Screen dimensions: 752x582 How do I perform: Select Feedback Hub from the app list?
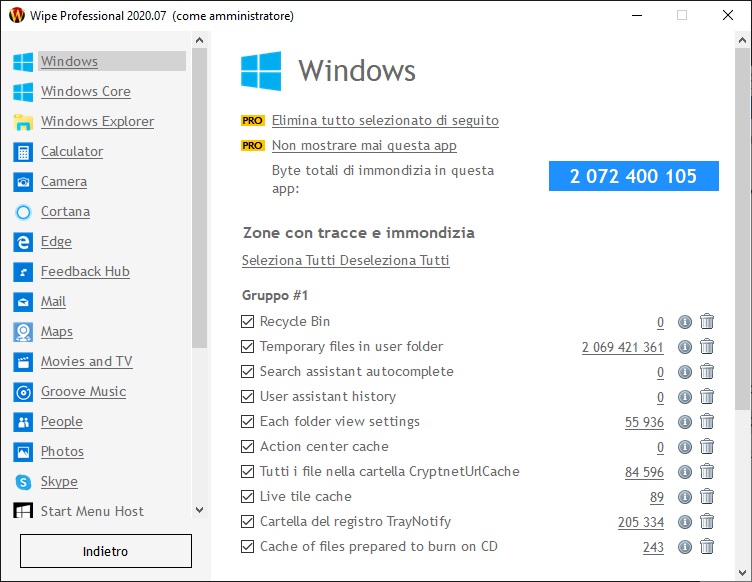pyautogui.click(x=85, y=272)
